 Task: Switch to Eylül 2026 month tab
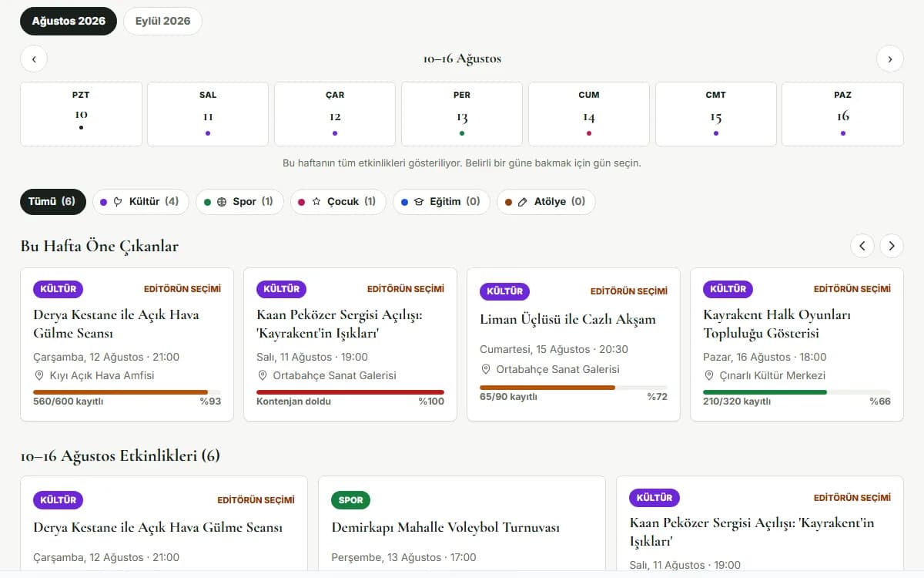click(162, 22)
